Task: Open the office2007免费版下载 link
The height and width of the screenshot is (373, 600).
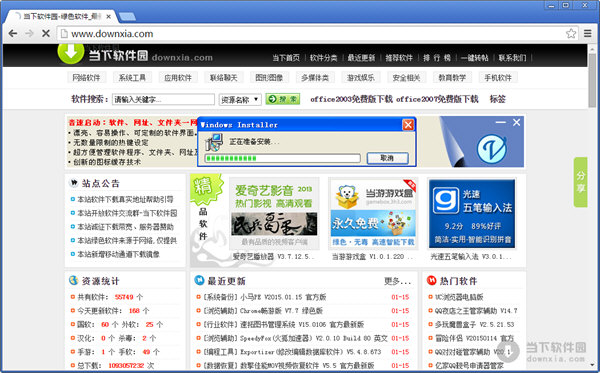Action: point(437,99)
